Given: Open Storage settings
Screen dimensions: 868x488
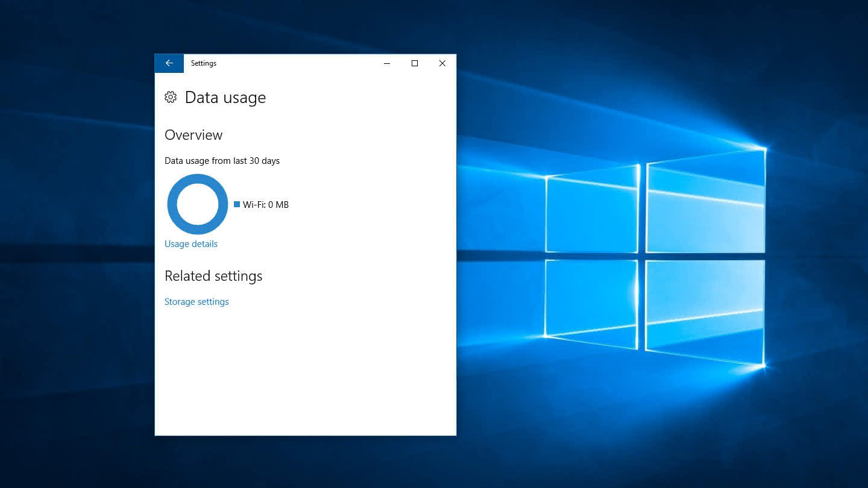Looking at the screenshot, I should point(197,301).
